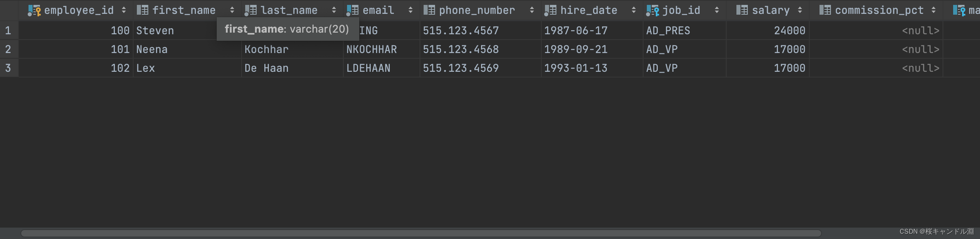Toggle sort order on employee_id column
This screenshot has height=239, width=980.
coord(124,10)
